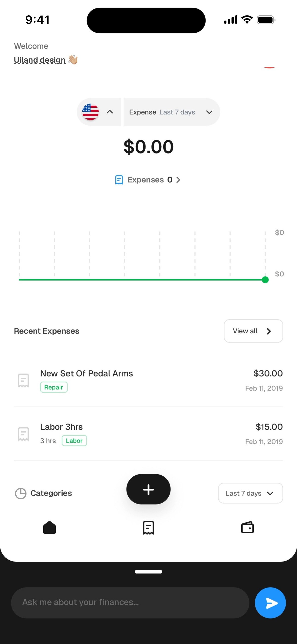
Task: Tap the blue send message arrow button
Action: [x=270, y=603]
